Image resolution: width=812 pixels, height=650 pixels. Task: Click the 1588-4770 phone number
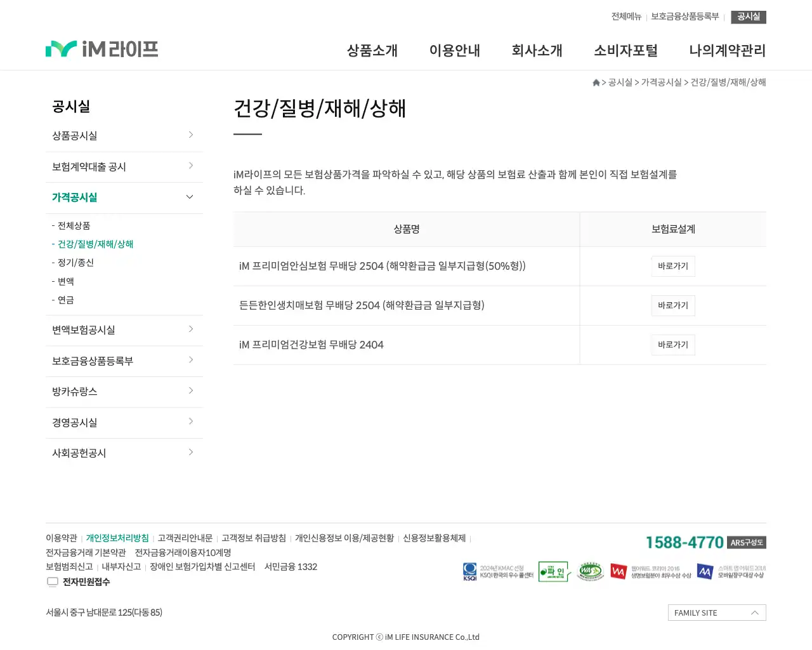[x=684, y=543]
